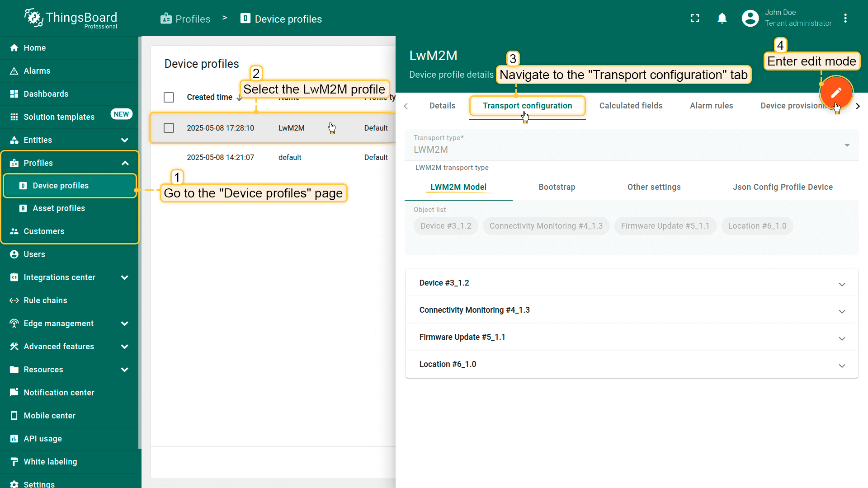
Task: Expand the Firmware Update #5_1.1 section
Action: (x=842, y=338)
